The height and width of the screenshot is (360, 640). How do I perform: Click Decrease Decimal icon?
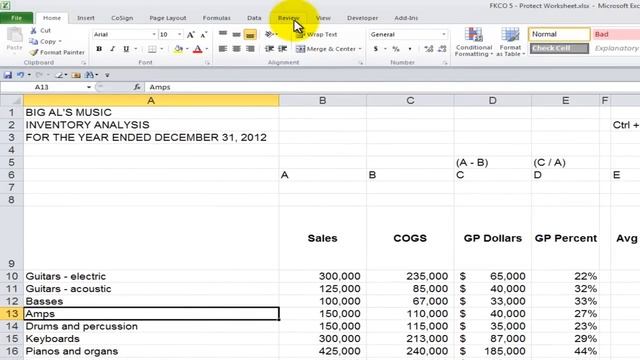[442, 49]
